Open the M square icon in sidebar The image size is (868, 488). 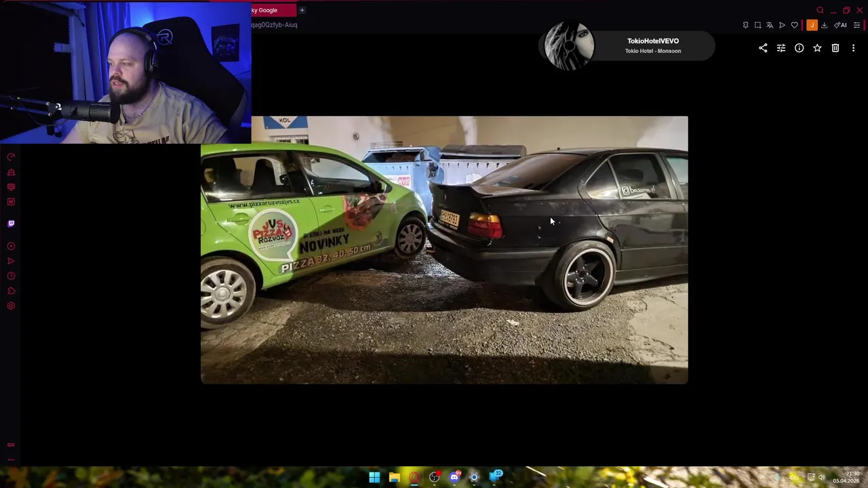coord(11,202)
